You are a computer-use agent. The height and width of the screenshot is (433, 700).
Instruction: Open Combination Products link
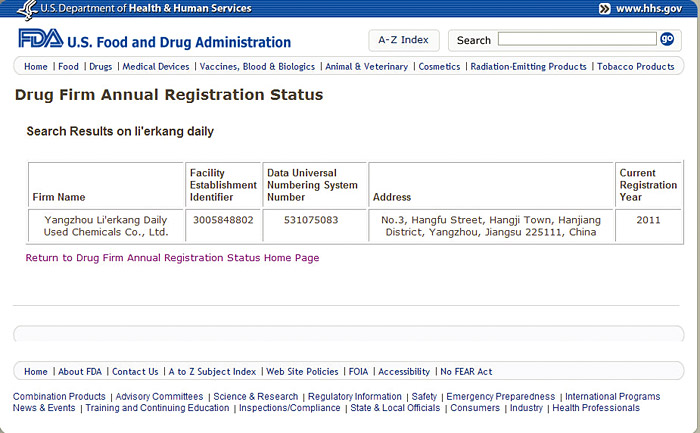pos(59,396)
